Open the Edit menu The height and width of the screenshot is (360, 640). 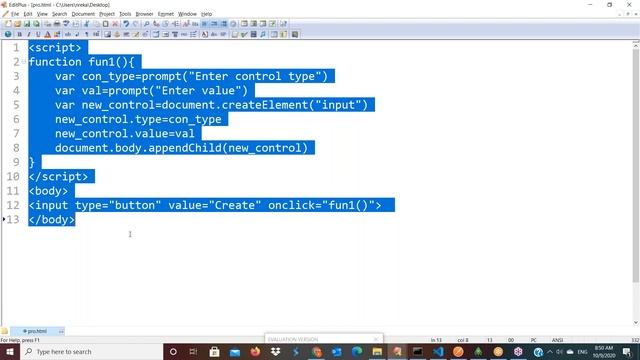click(28, 14)
